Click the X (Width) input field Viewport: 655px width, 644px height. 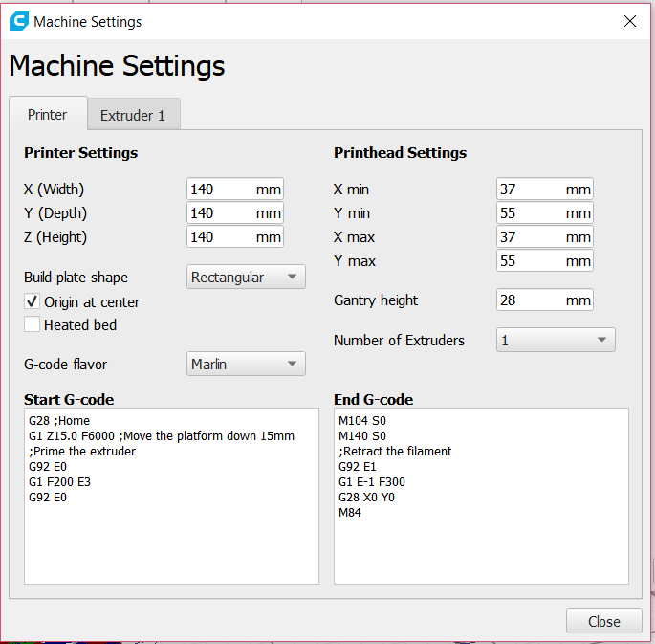point(220,189)
